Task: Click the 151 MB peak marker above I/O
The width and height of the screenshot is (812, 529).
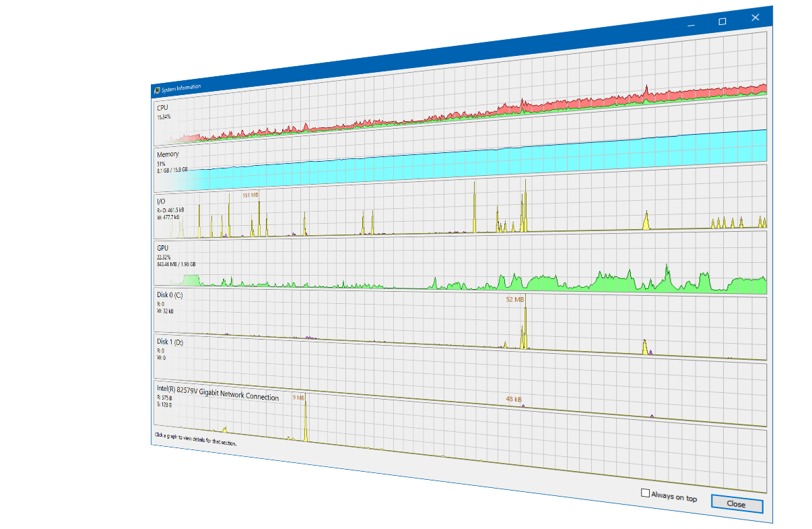Action: tap(250, 195)
